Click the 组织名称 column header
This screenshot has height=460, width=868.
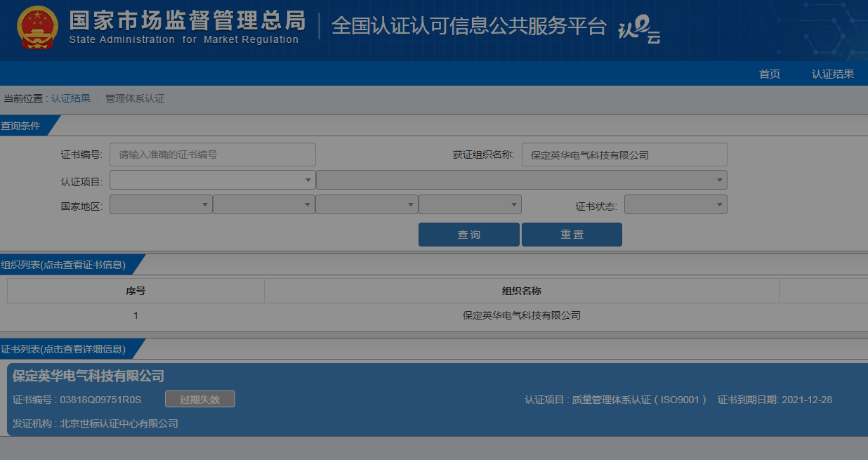(522, 291)
